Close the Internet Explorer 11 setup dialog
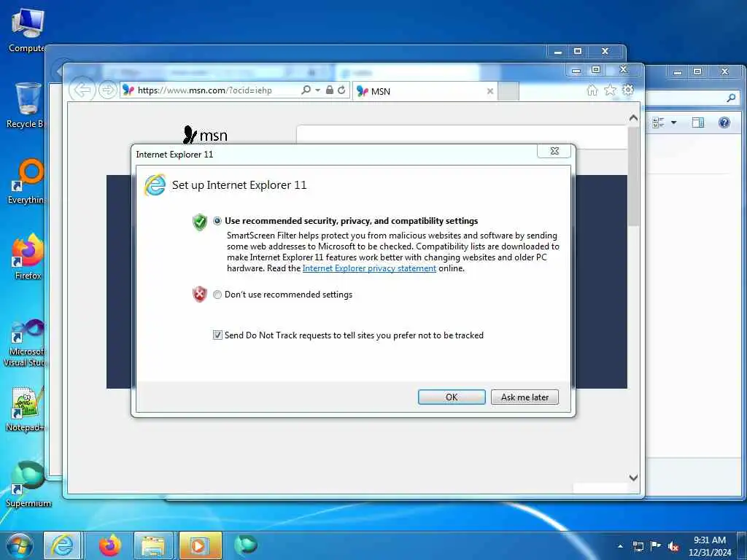Viewport: 747px width, 560px height. [x=554, y=151]
